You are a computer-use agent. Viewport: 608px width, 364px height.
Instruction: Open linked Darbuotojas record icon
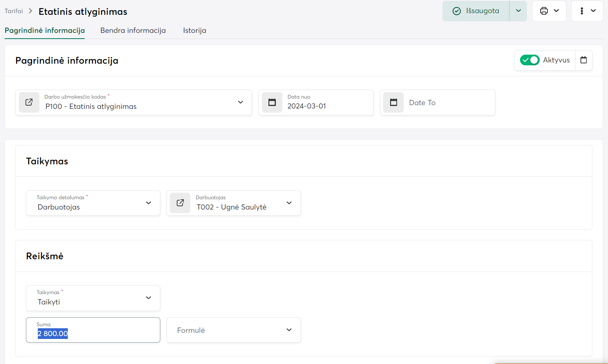180,203
